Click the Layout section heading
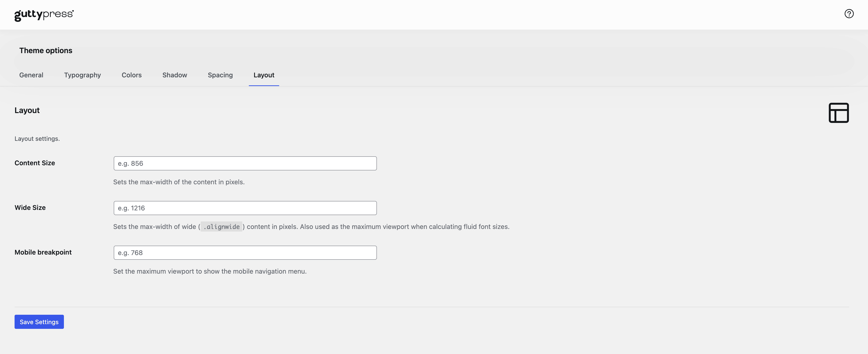This screenshot has height=354, width=868. [27, 110]
